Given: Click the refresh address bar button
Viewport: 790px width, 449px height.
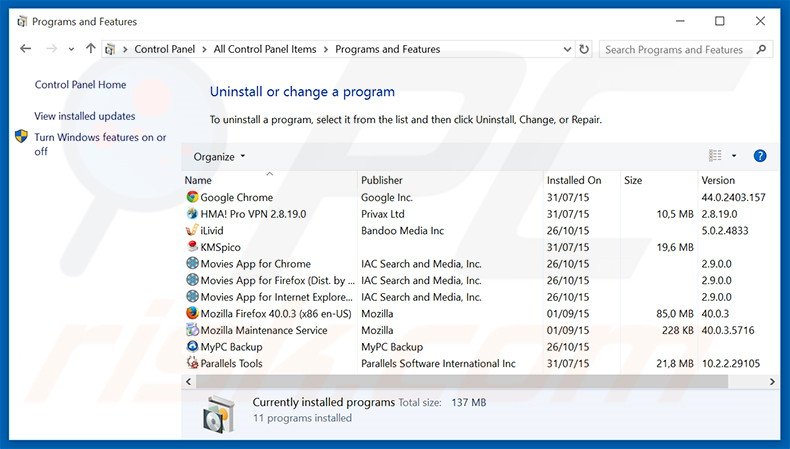Looking at the screenshot, I should pyautogui.click(x=584, y=49).
